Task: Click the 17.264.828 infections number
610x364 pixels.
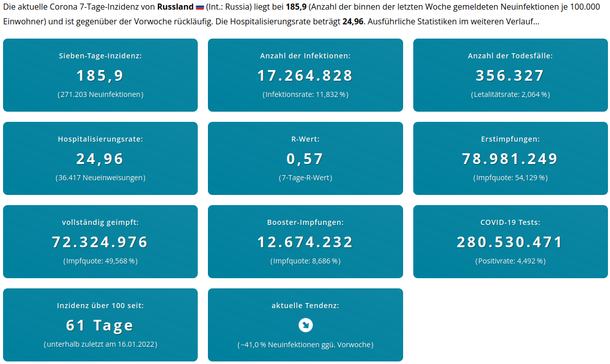Action: click(x=305, y=76)
